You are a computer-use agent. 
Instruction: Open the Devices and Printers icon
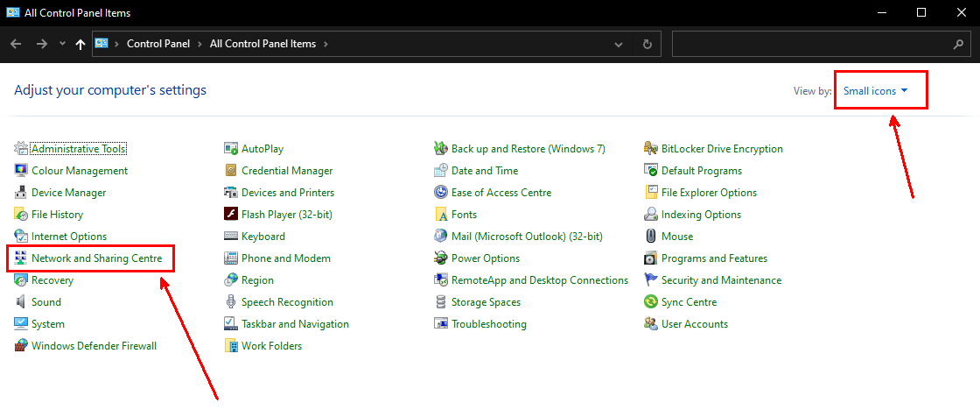click(x=231, y=193)
